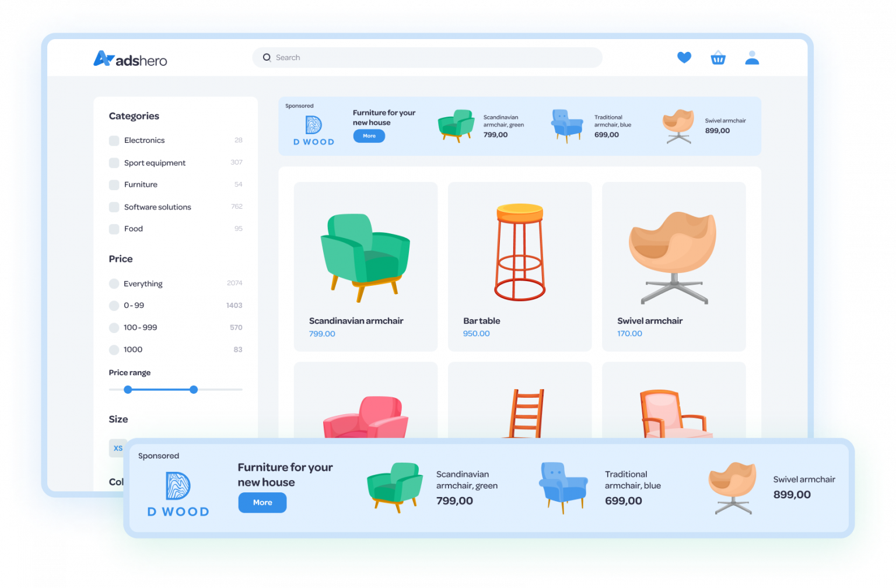Open the Bar table product card

click(519, 266)
